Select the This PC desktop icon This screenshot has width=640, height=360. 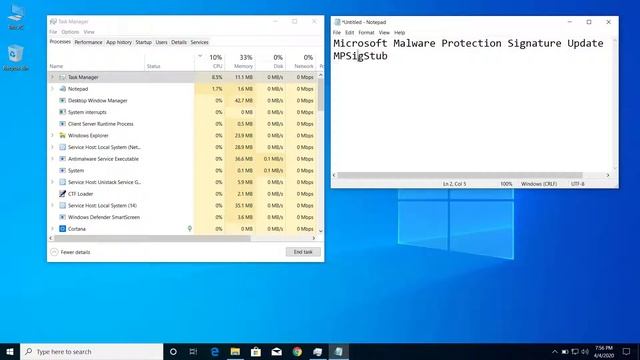pos(16,17)
